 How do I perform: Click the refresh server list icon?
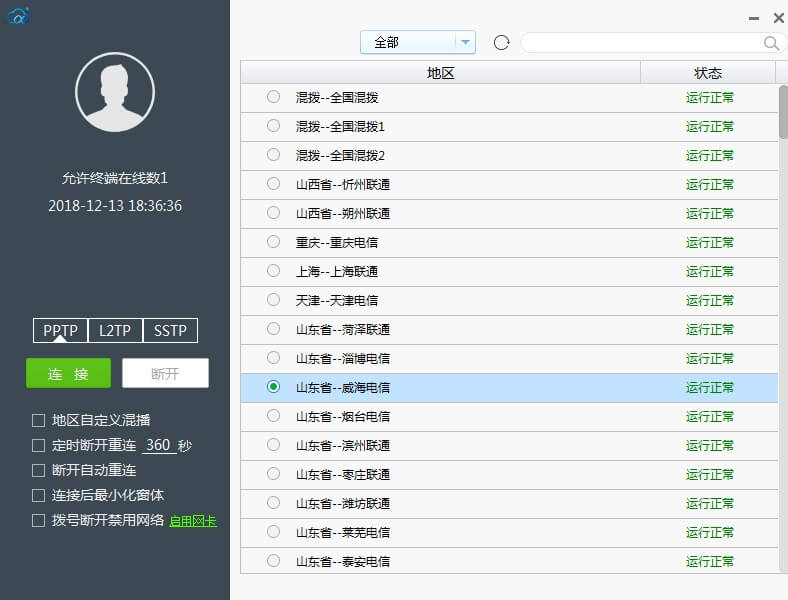[x=501, y=43]
